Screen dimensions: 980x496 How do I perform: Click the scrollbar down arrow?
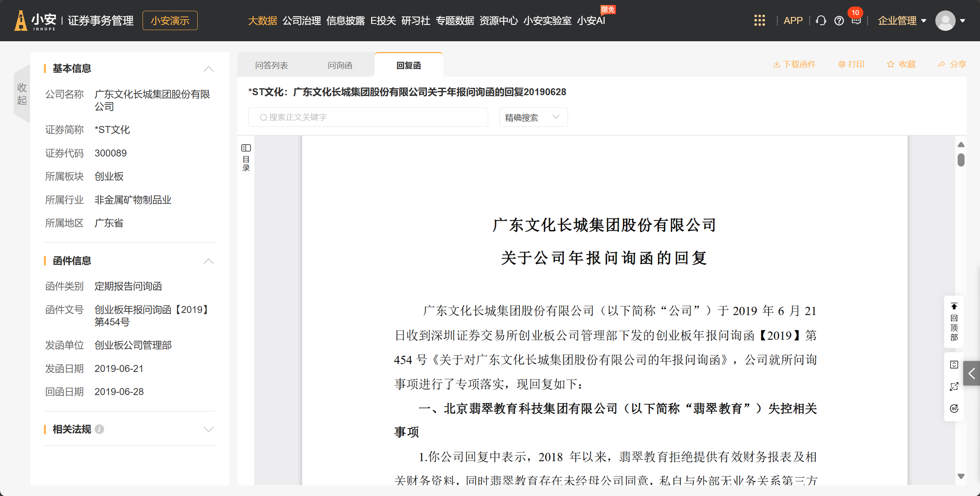[961, 476]
